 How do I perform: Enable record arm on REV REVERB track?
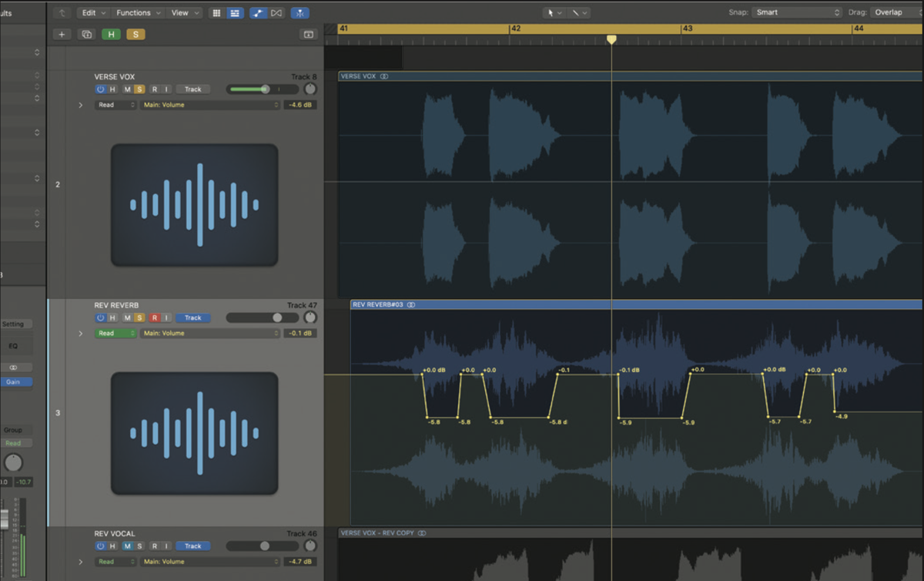154,317
